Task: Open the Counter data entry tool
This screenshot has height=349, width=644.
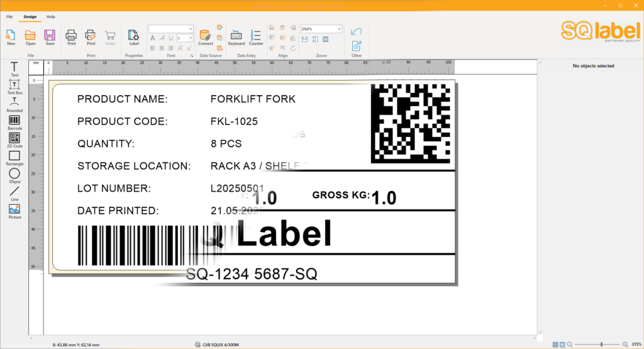Action: coord(255,35)
